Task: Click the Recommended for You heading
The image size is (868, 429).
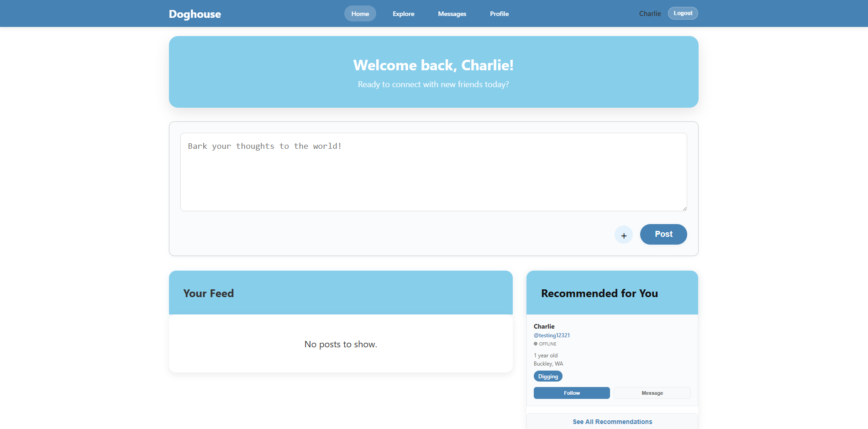Action: (x=599, y=293)
